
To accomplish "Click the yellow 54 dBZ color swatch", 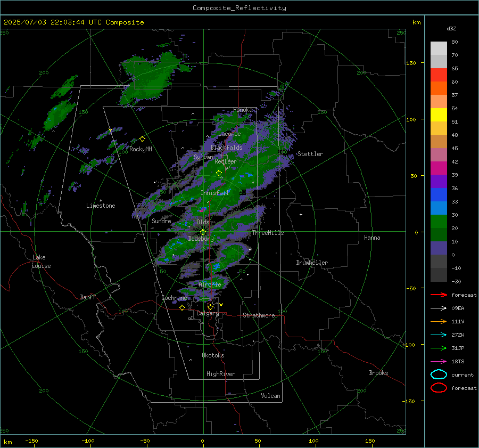I will tap(439, 115).
